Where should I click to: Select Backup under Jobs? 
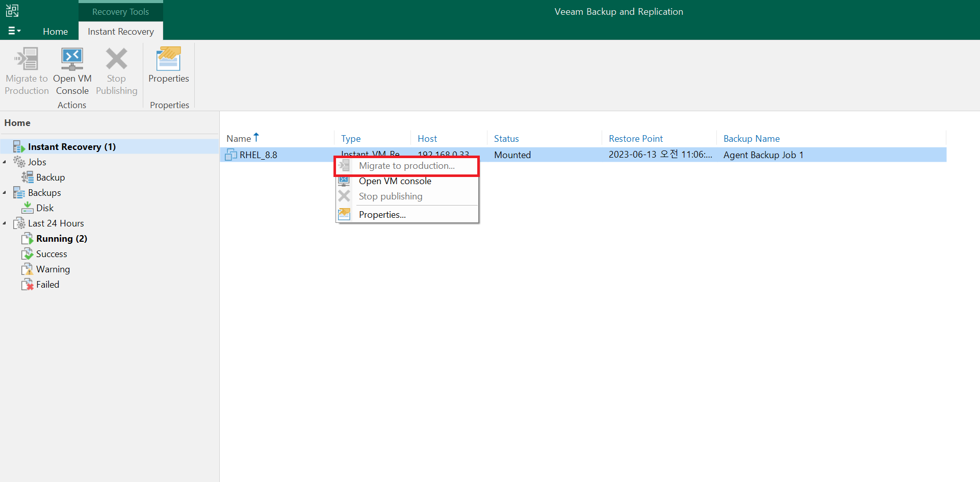50,177
